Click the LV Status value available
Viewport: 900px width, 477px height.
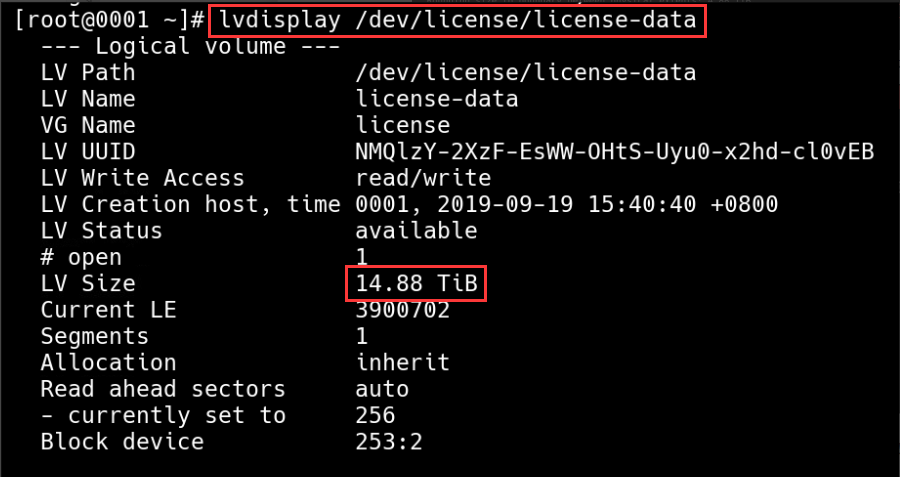tap(416, 231)
